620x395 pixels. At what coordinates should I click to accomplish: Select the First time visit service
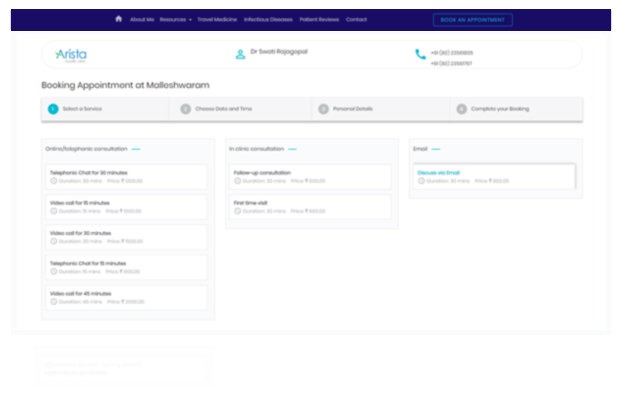[x=310, y=207]
